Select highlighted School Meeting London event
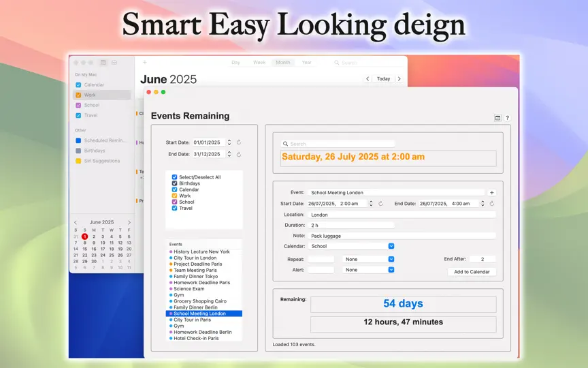The height and width of the screenshot is (368, 588). [x=204, y=313]
